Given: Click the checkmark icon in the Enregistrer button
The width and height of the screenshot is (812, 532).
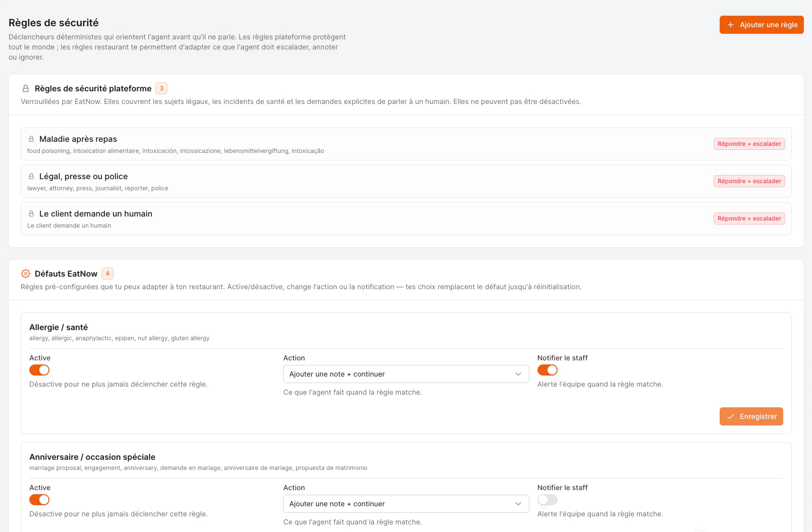Looking at the screenshot, I should [730, 416].
